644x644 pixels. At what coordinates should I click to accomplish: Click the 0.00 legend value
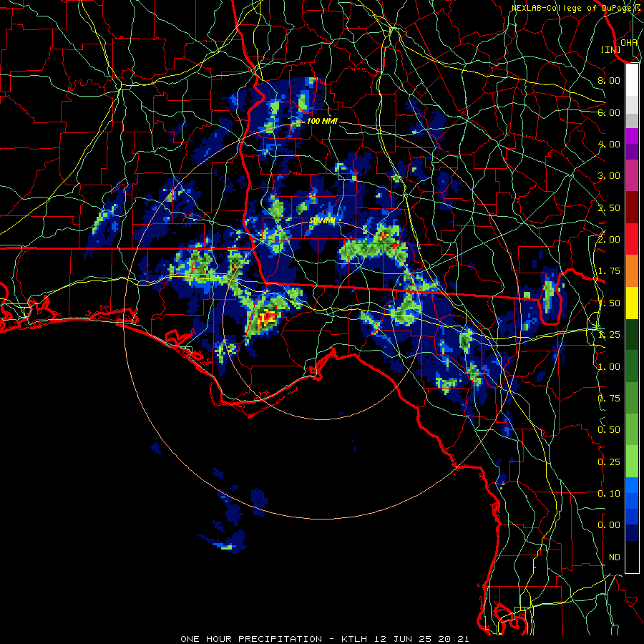click(609, 525)
